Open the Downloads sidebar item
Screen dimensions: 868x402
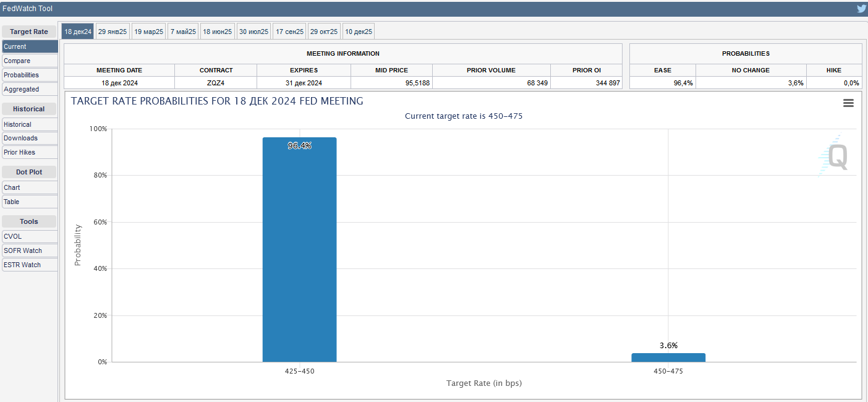pos(30,138)
